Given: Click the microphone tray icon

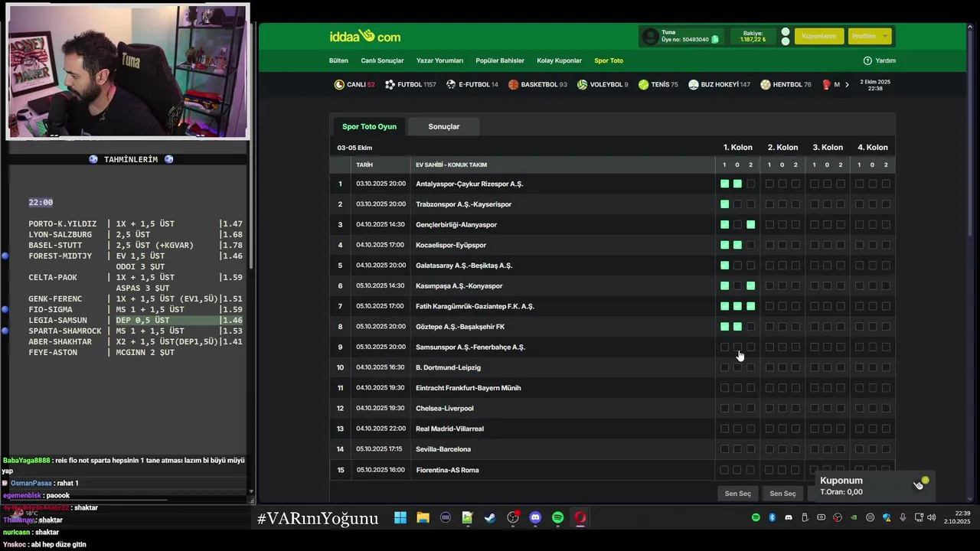Looking at the screenshot, I should tap(903, 518).
